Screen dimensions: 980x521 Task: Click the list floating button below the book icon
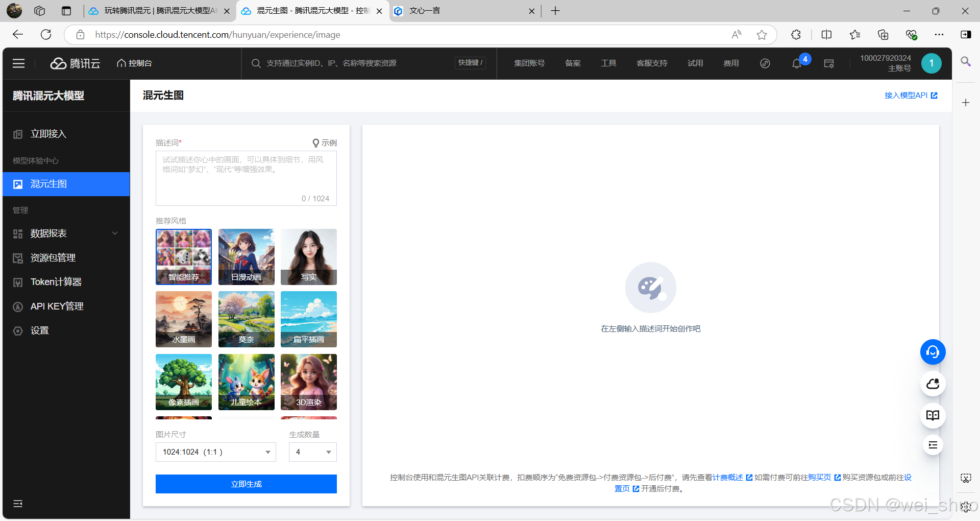click(x=933, y=445)
